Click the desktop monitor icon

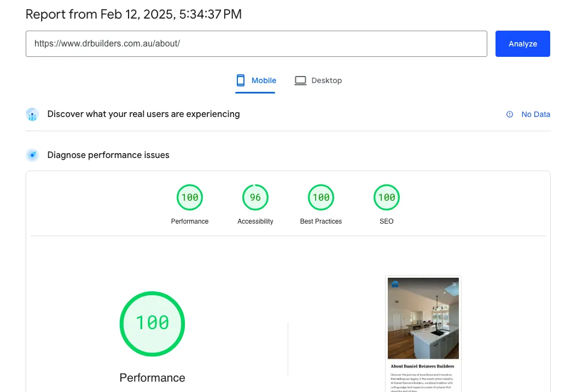[300, 80]
